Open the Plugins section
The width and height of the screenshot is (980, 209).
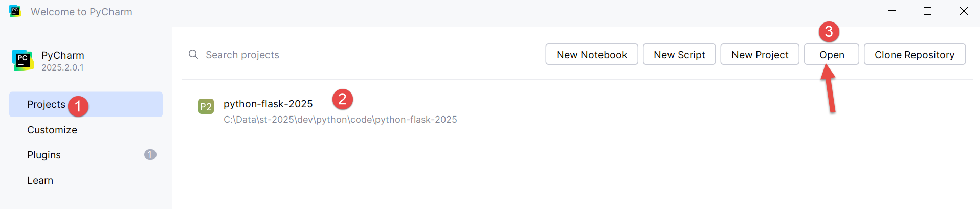tap(44, 155)
